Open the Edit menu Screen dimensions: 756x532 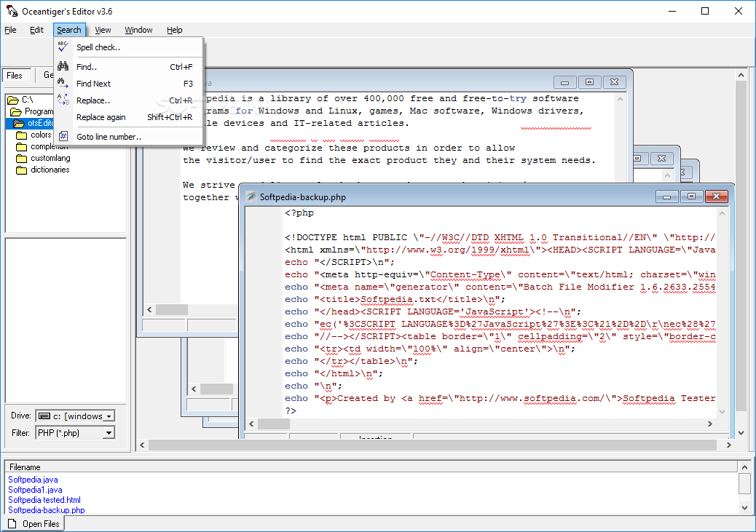(x=36, y=30)
